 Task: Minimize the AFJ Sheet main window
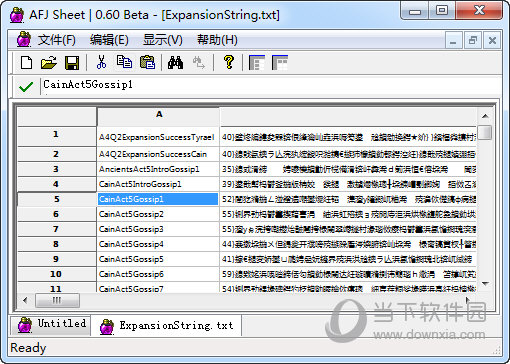(415, 10)
